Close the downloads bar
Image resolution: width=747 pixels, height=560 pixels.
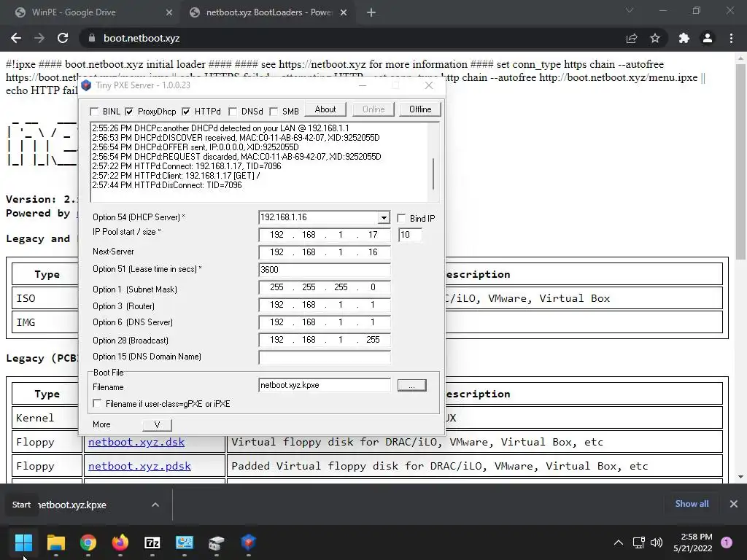tap(734, 504)
